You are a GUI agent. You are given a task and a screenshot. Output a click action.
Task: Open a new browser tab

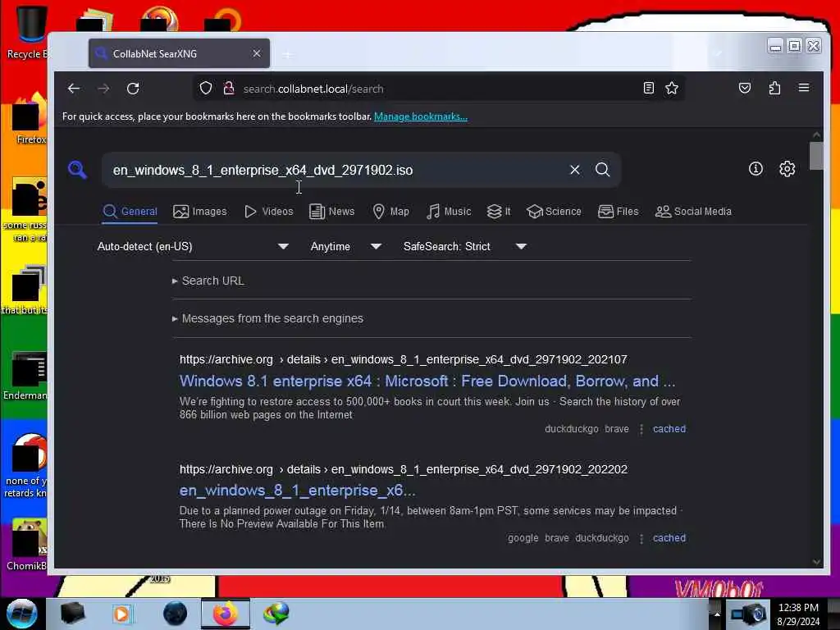pyautogui.click(x=288, y=54)
